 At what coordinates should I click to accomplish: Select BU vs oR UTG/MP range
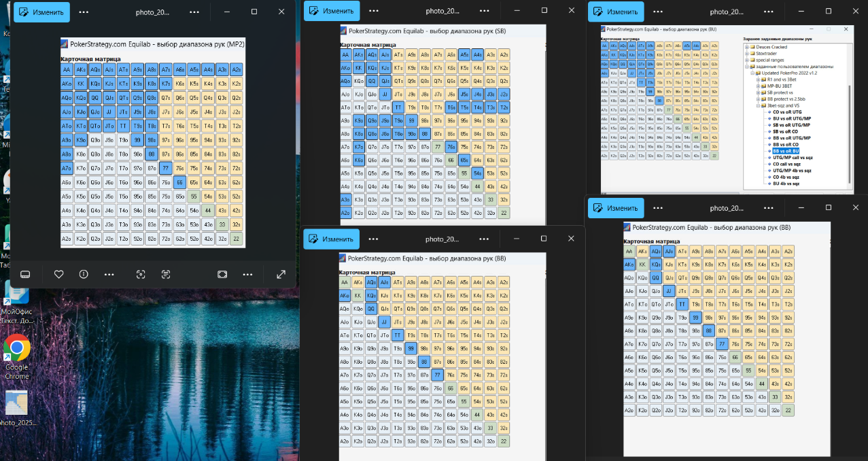[792, 118]
